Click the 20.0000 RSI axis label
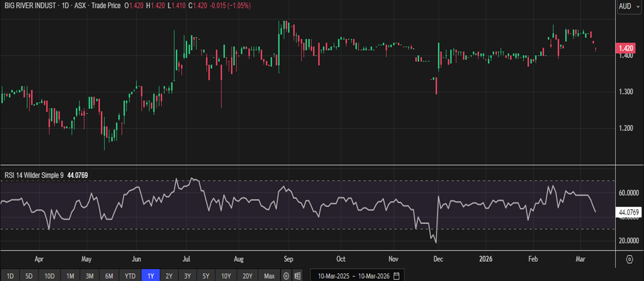 pyautogui.click(x=630, y=241)
